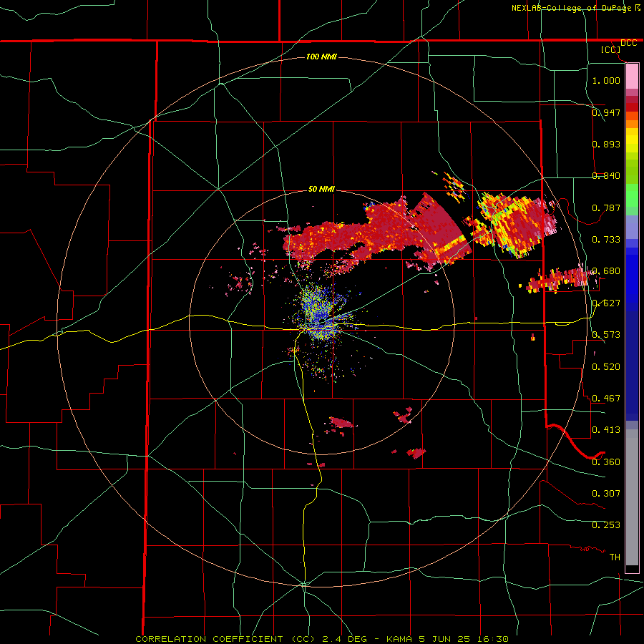Click the pink segment atop the color bar
The height and width of the screenshot is (644, 644).
pyautogui.click(x=632, y=76)
